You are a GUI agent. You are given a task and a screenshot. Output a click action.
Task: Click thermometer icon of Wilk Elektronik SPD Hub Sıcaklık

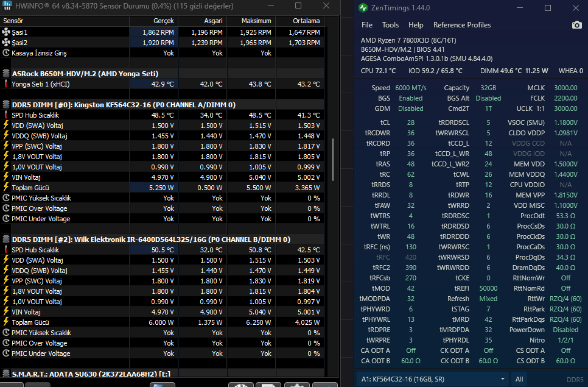tap(6, 250)
